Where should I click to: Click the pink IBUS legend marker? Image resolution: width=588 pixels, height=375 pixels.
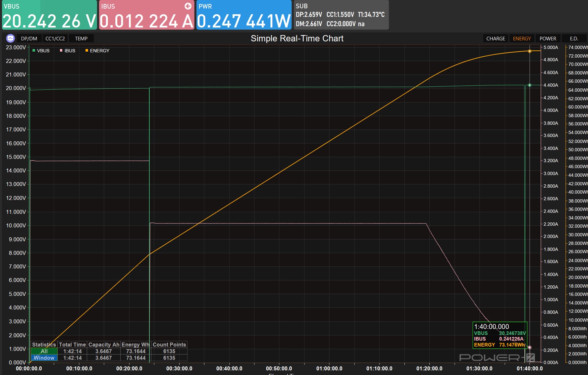click(x=61, y=51)
